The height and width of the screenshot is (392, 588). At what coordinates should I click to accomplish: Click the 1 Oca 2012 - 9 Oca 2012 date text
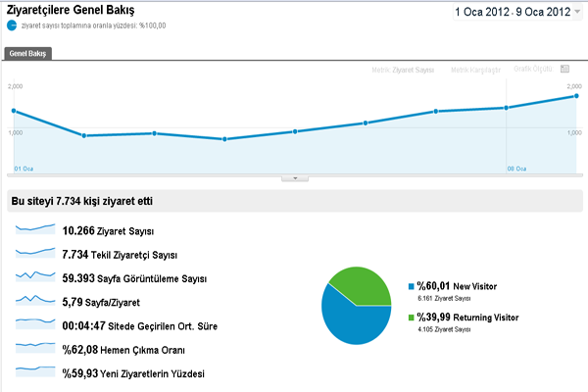512,13
